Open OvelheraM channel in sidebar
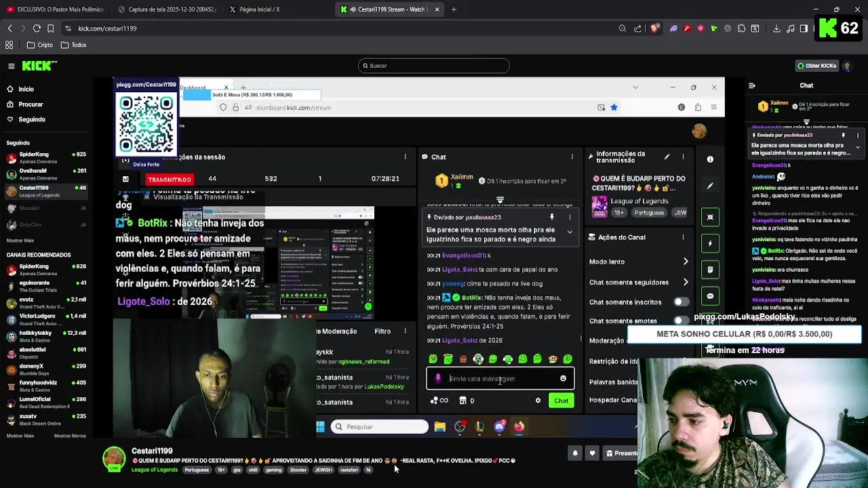 (x=45, y=174)
